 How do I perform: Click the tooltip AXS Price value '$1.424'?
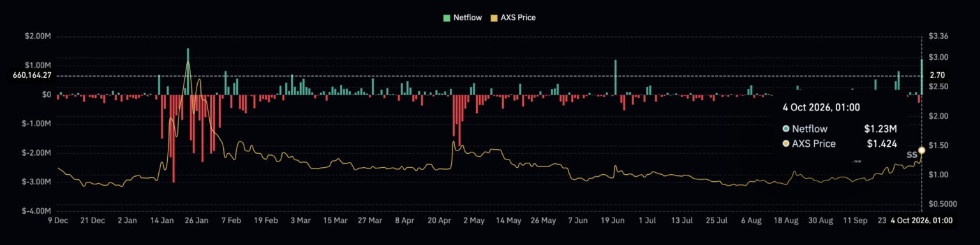882,144
